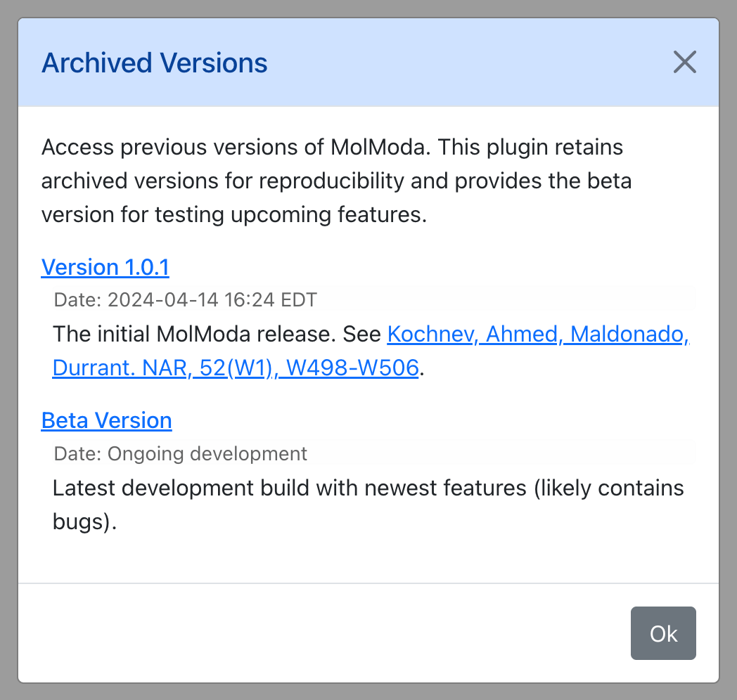Open the Beta Version link

tap(107, 420)
